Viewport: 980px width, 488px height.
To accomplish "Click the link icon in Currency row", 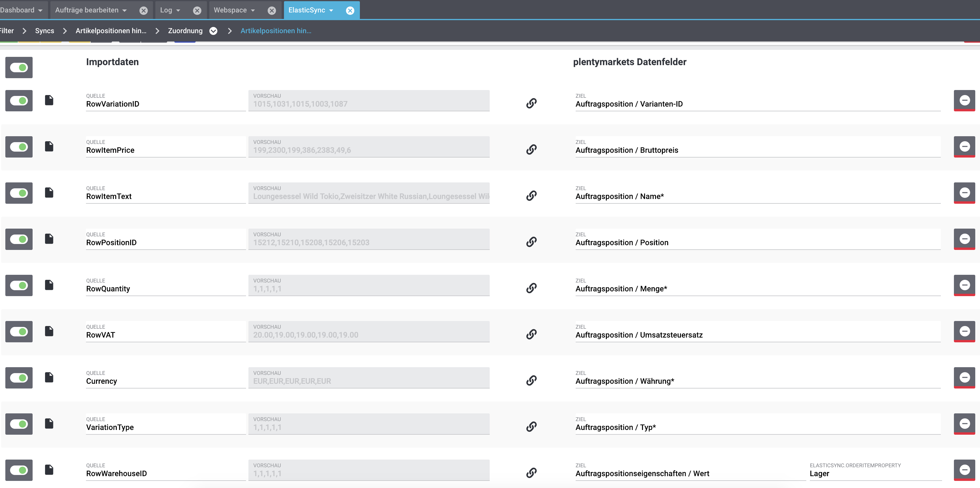I will pos(531,380).
